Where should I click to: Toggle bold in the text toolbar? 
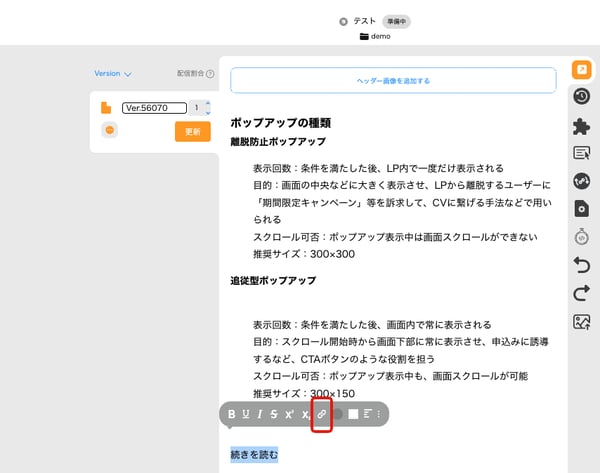point(232,414)
